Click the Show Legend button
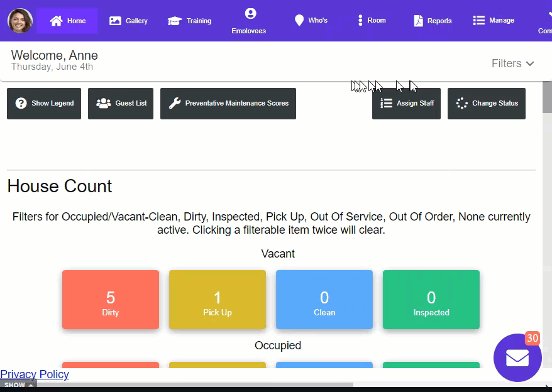The image size is (552, 392). pos(44,104)
